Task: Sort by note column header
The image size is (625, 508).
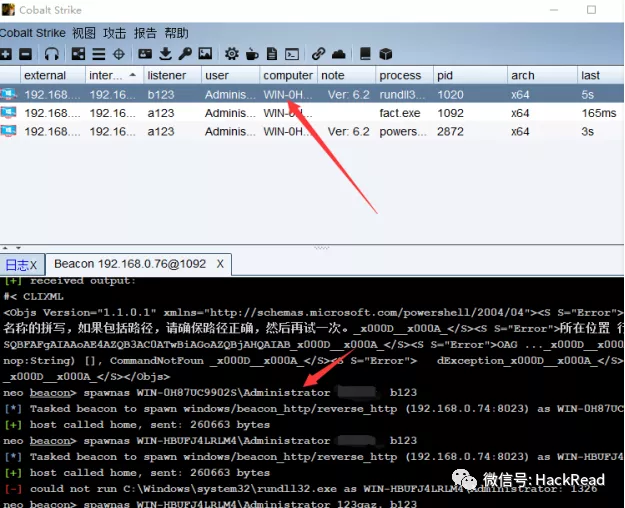Action: pos(346,75)
